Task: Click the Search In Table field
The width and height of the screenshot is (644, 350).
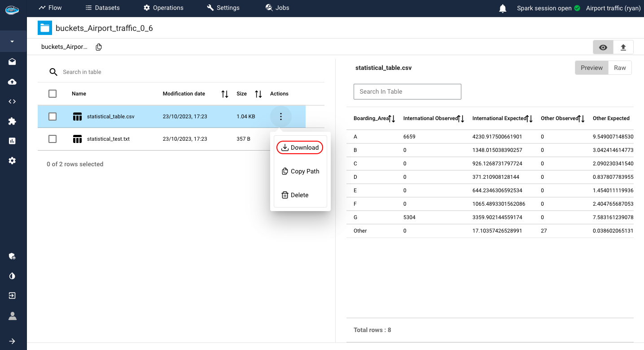Action: pos(407,91)
